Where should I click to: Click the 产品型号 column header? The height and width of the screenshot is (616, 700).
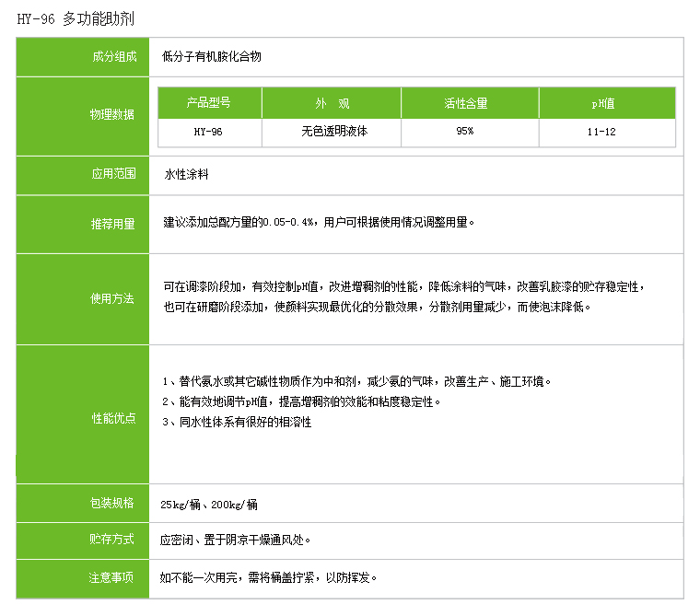[209, 103]
